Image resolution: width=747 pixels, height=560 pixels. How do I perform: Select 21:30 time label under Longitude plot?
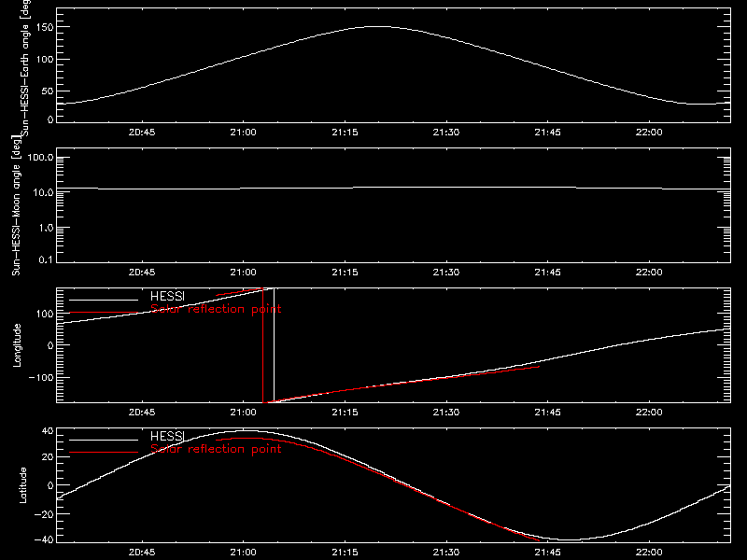(446, 413)
